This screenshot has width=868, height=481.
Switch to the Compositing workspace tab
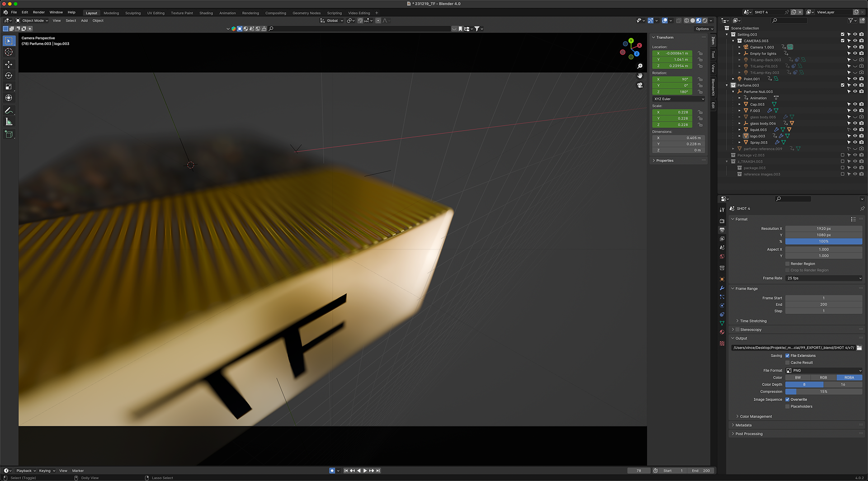tap(276, 13)
